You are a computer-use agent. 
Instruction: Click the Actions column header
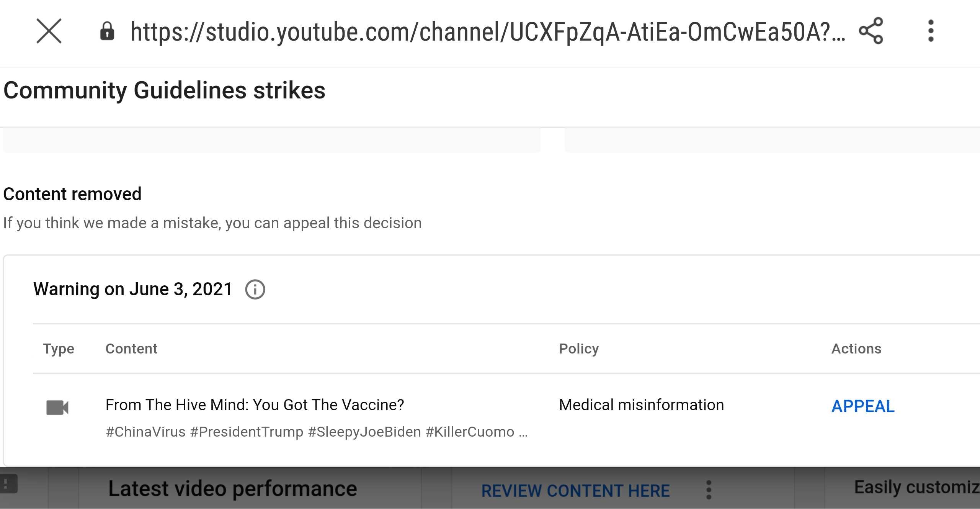point(856,349)
